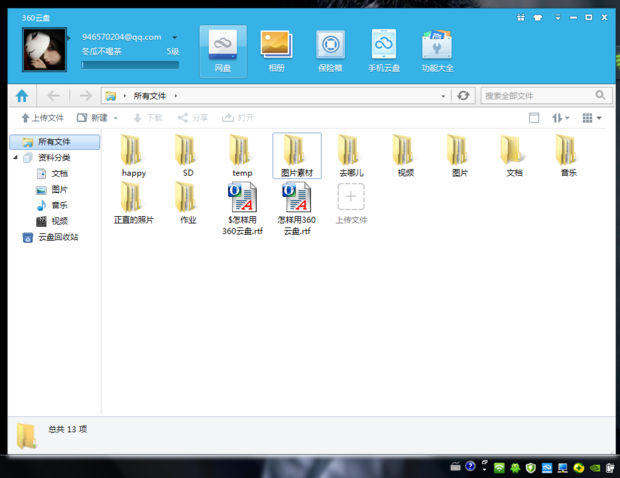Select the happy folder
Viewport: 620px width, 478px height.
(134, 156)
